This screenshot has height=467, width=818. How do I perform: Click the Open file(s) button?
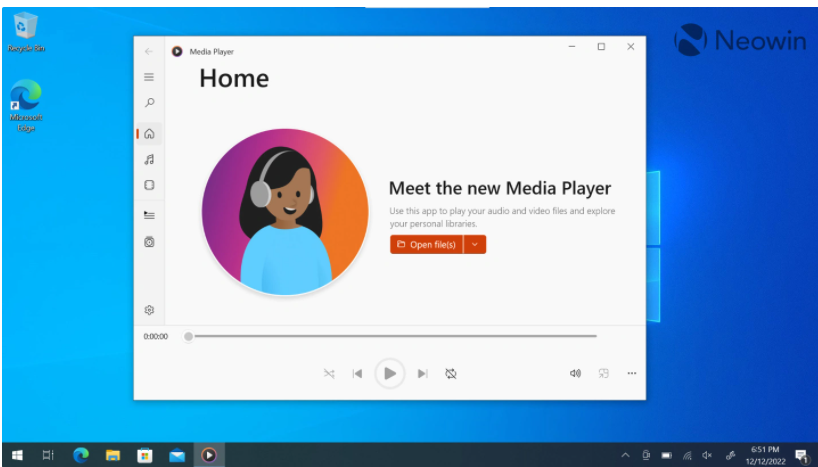(426, 244)
